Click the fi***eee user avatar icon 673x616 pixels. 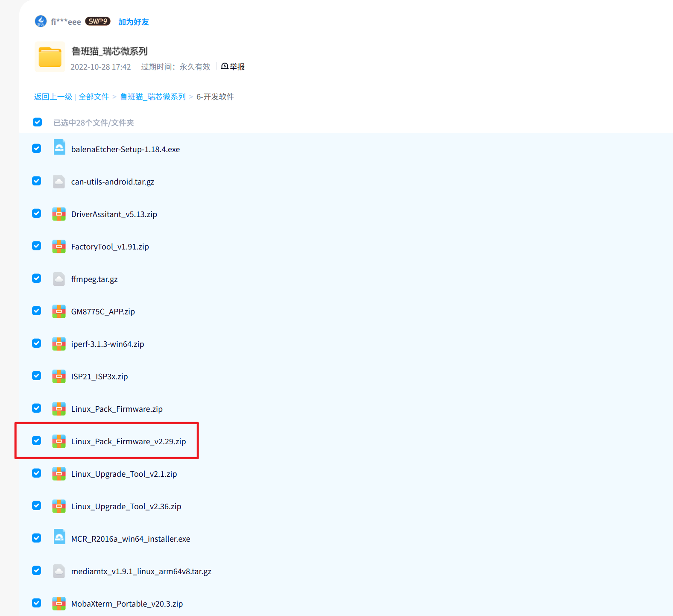41,21
